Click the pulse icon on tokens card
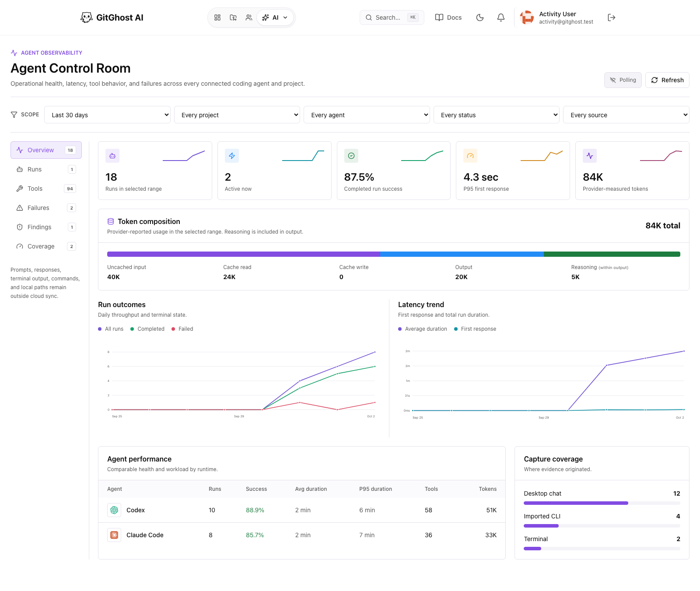 [590, 156]
